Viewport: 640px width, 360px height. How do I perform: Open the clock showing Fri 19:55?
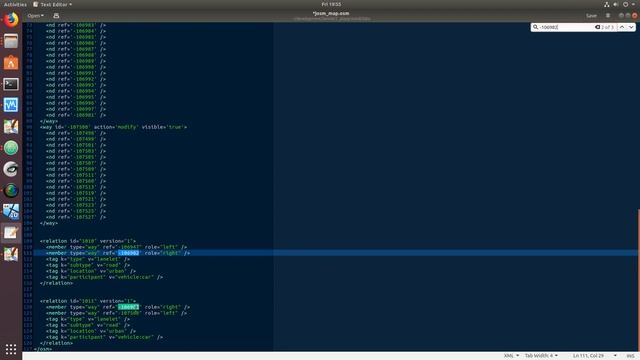coord(331,4)
